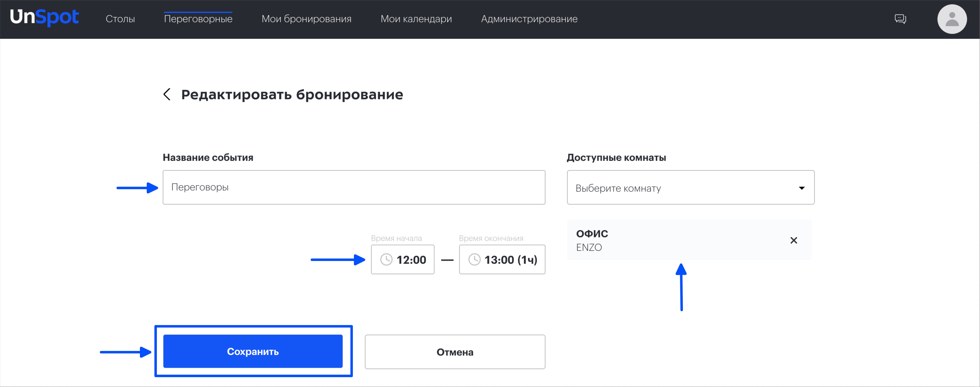This screenshot has height=387, width=980.
Task: Cancel editing with Отмена button
Action: [455, 352]
